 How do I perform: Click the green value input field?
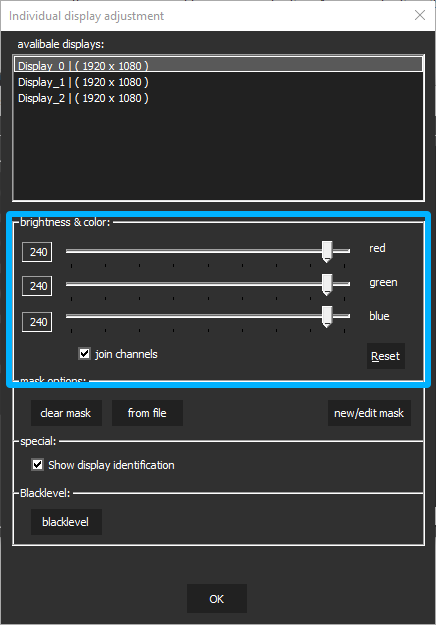37,286
